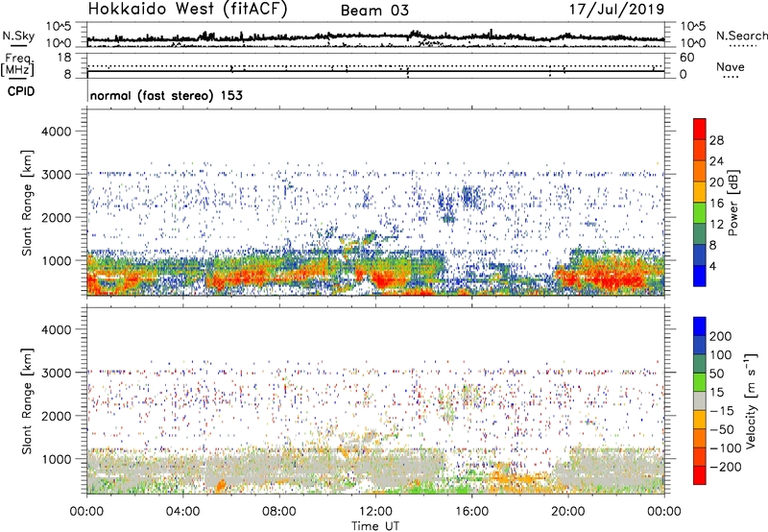Click the blue bottom of power colorbar
Image resolution: width=768 pixels, height=532 pixels.
700,277
